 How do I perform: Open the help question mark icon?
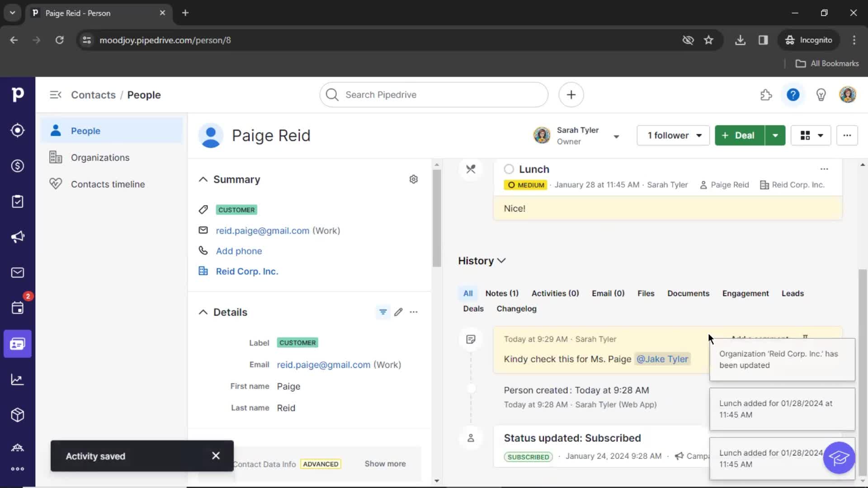tap(793, 95)
